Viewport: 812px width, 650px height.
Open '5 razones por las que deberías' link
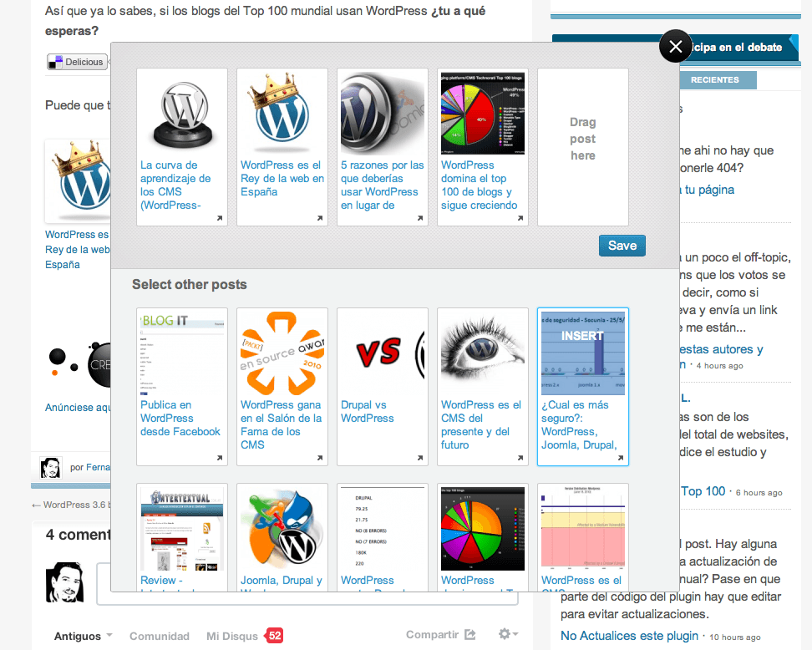pos(382,185)
